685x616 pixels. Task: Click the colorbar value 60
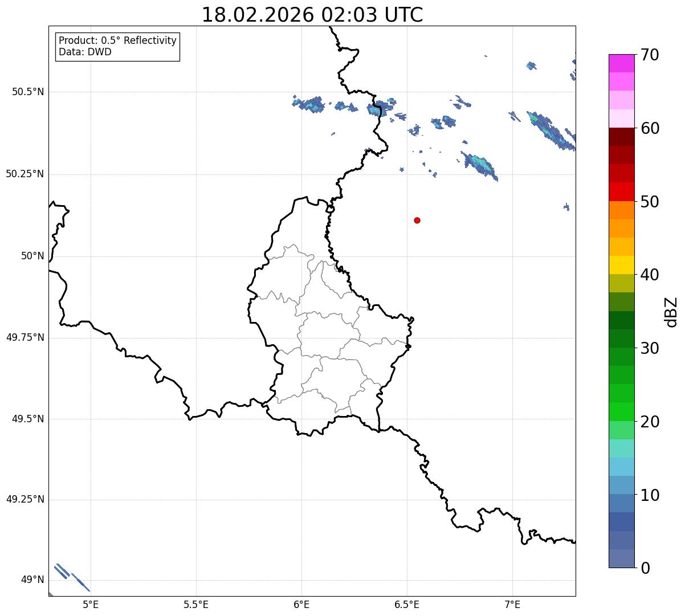coord(650,128)
